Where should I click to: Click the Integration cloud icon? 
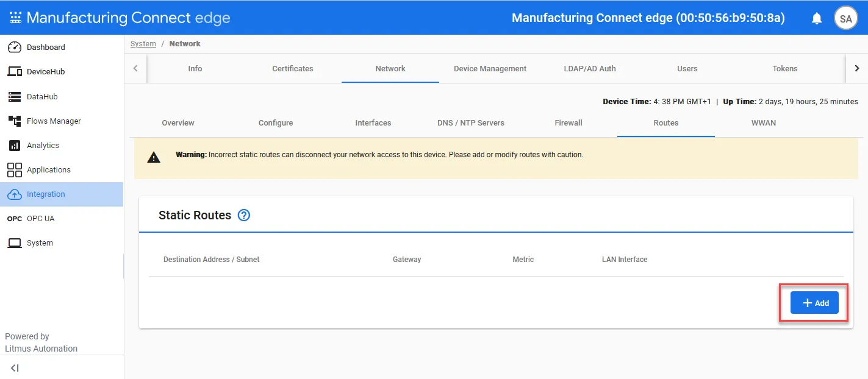coord(15,194)
